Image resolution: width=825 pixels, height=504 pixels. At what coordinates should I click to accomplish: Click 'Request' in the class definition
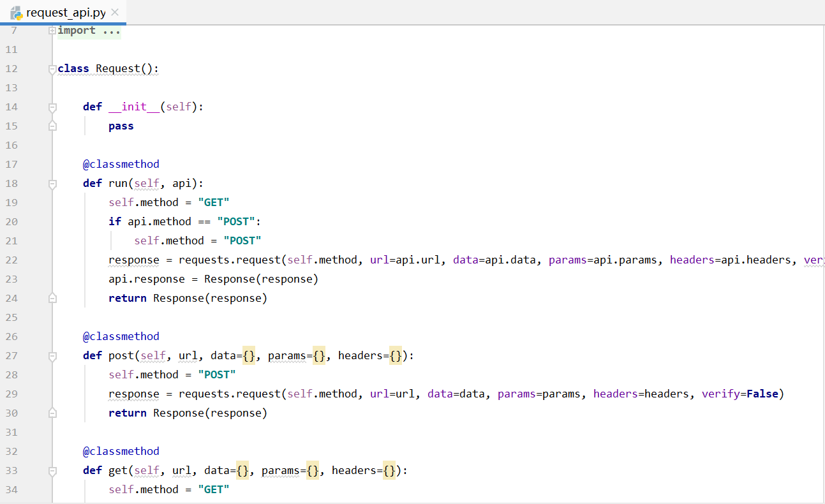(x=118, y=69)
